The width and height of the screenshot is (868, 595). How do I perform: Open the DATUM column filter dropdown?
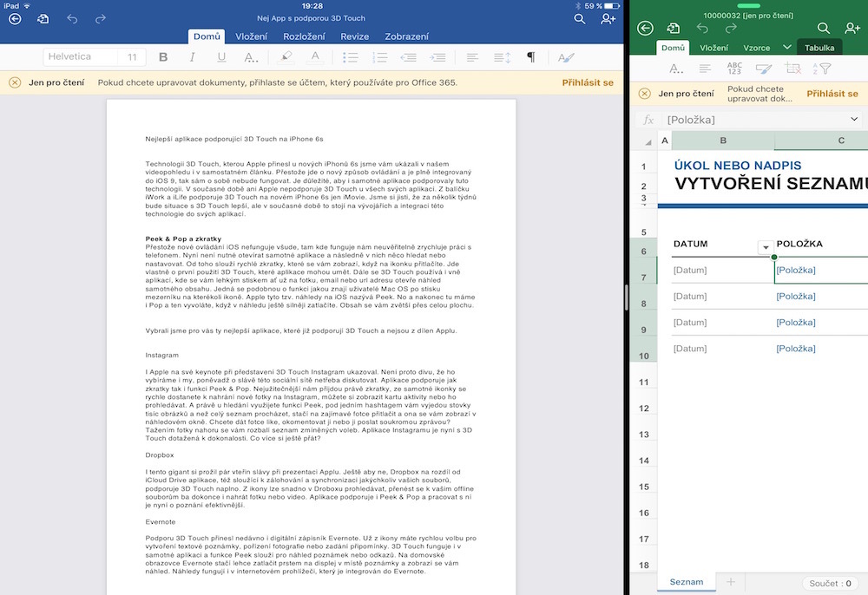coord(766,246)
